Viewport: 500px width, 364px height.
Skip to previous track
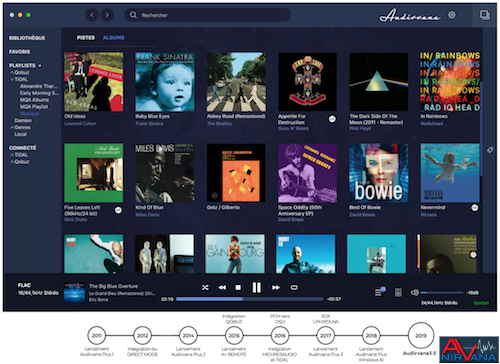(x=222, y=287)
